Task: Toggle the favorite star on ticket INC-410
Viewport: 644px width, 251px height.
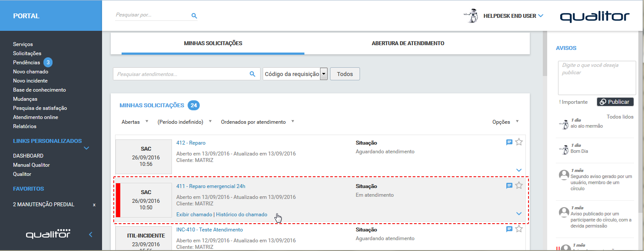Action: pos(519,229)
